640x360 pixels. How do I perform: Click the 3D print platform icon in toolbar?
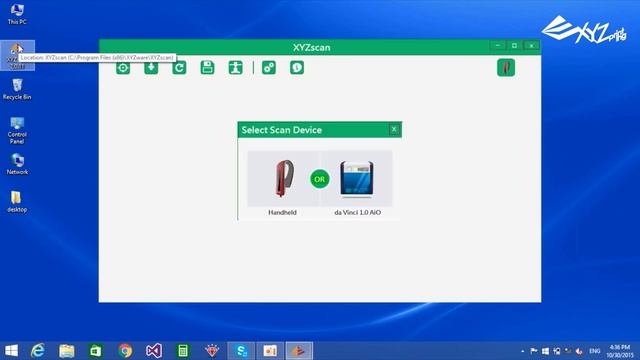(x=236, y=67)
